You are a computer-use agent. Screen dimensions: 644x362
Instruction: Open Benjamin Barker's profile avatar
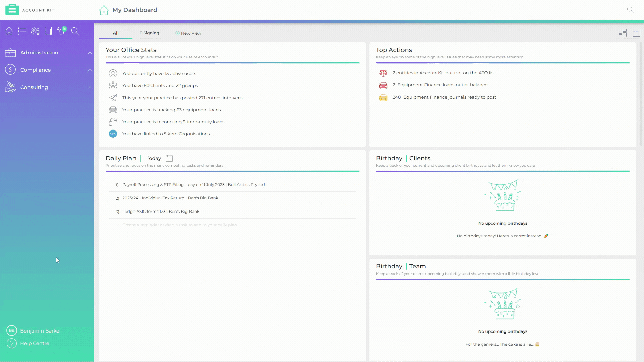(x=12, y=330)
